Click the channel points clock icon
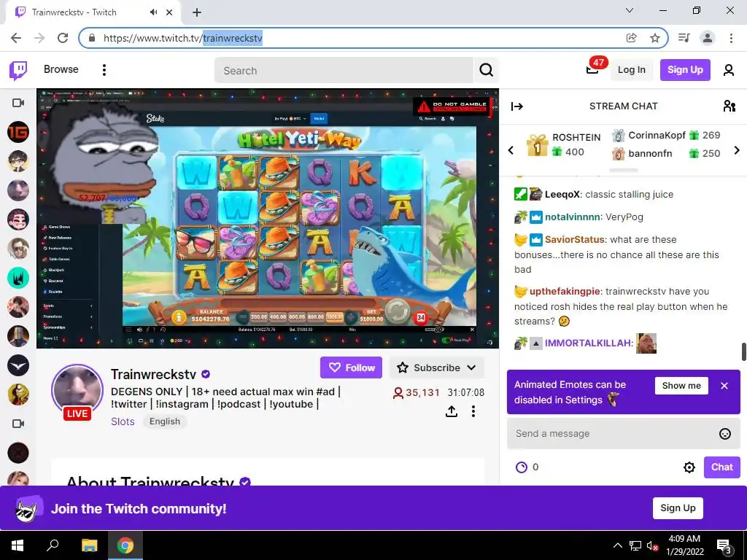Image resolution: width=747 pixels, height=560 pixels. pos(521,467)
